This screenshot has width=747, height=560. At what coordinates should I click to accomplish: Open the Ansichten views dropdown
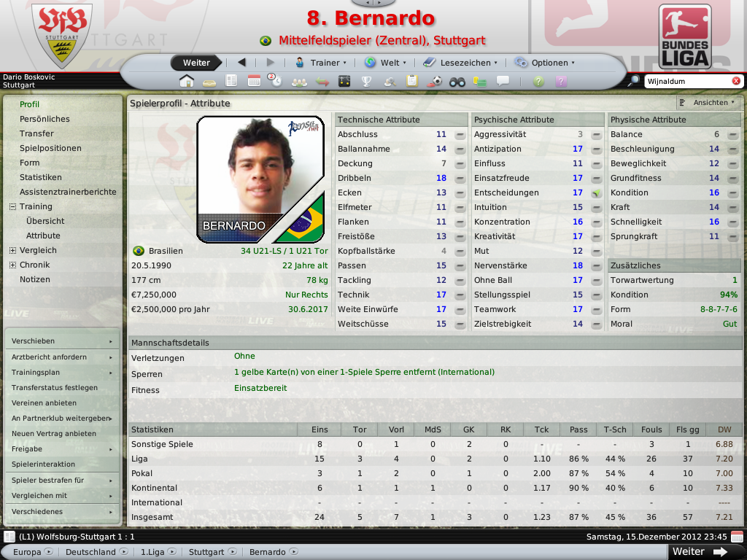click(x=707, y=102)
